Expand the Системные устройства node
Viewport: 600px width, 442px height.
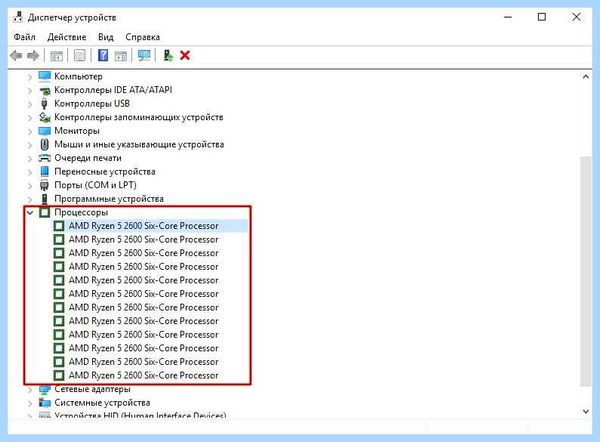click(x=30, y=403)
